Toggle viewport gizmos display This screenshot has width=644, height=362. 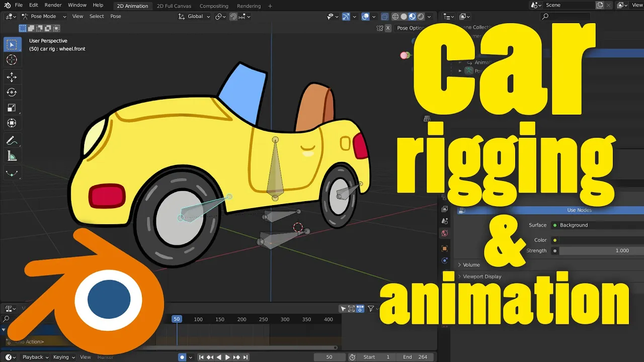(346, 16)
